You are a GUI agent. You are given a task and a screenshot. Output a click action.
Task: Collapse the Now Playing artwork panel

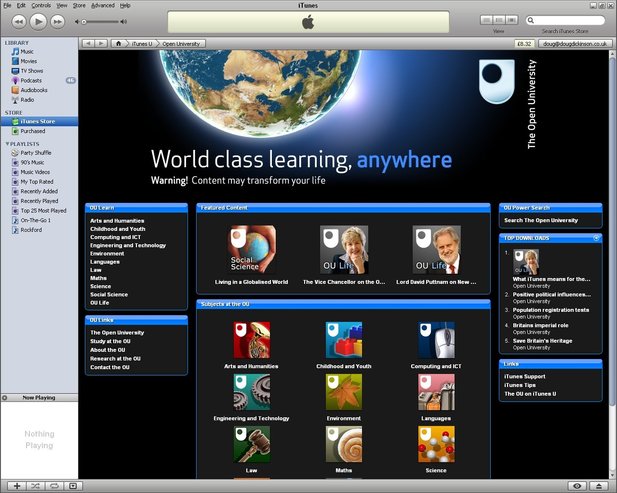point(5,398)
